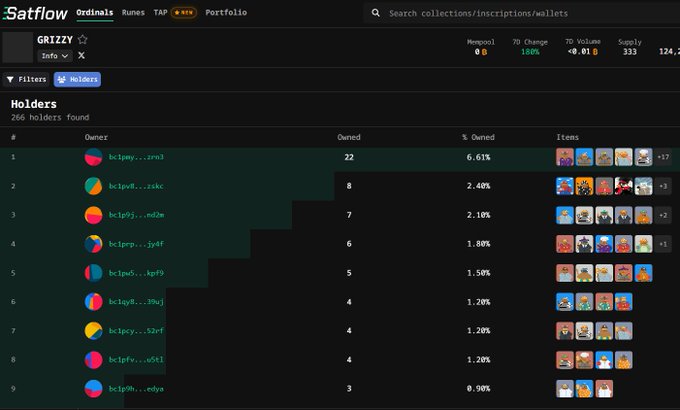Expand +17 more items for bc1pmy...zrn3

[663, 157]
